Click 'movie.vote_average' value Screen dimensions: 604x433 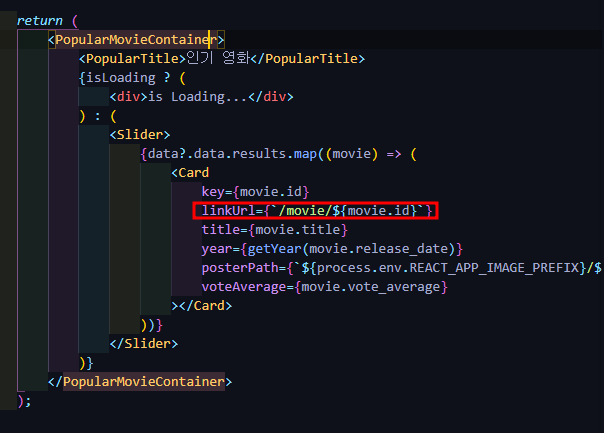point(371,287)
